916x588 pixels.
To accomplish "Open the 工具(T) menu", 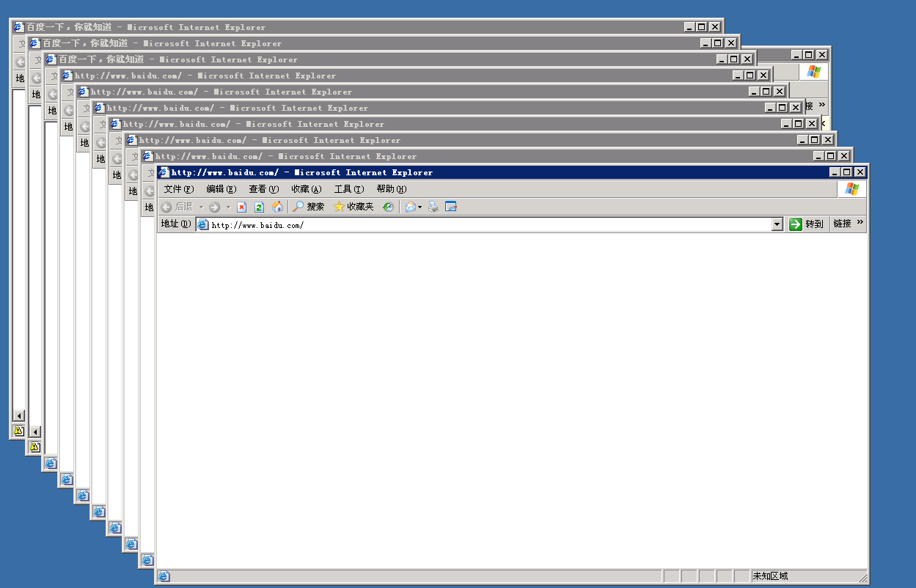I will tap(349, 189).
